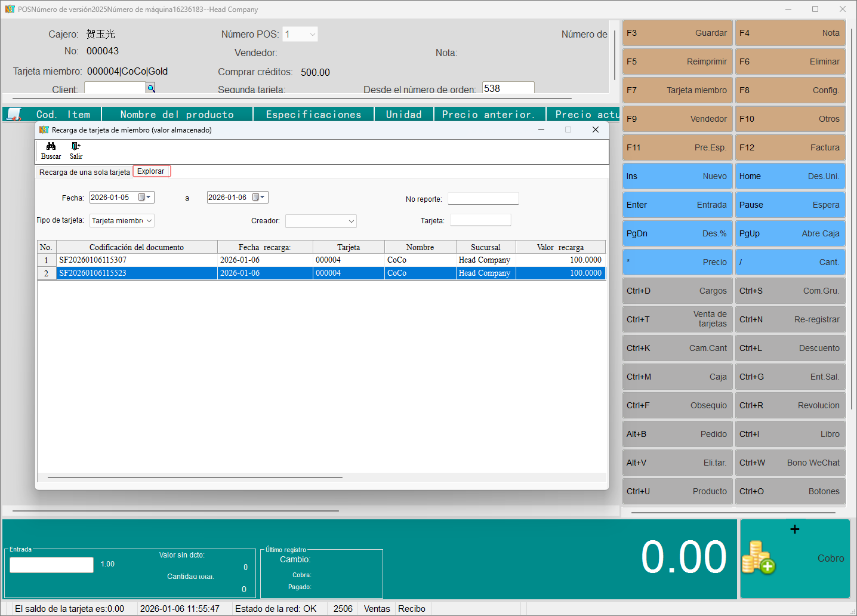Select the Explorar tab

click(151, 171)
